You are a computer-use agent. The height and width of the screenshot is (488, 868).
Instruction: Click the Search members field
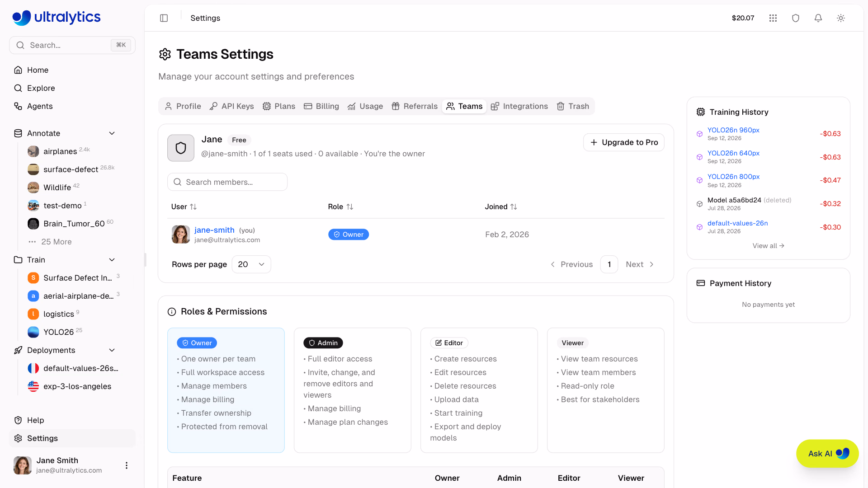tap(227, 182)
